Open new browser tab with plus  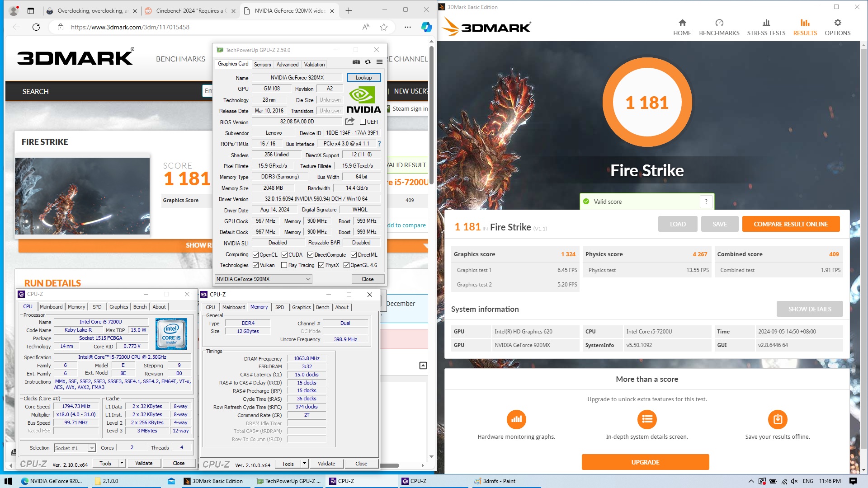tap(349, 11)
